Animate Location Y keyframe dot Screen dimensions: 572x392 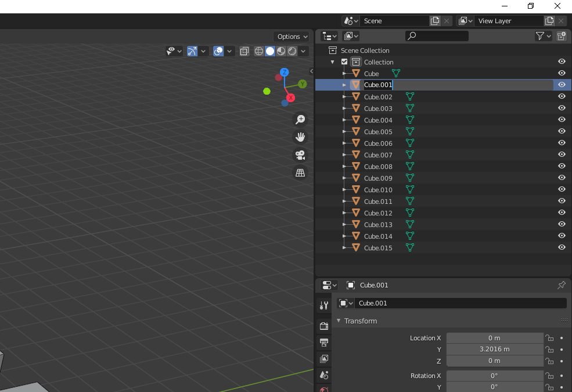pos(562,350)
